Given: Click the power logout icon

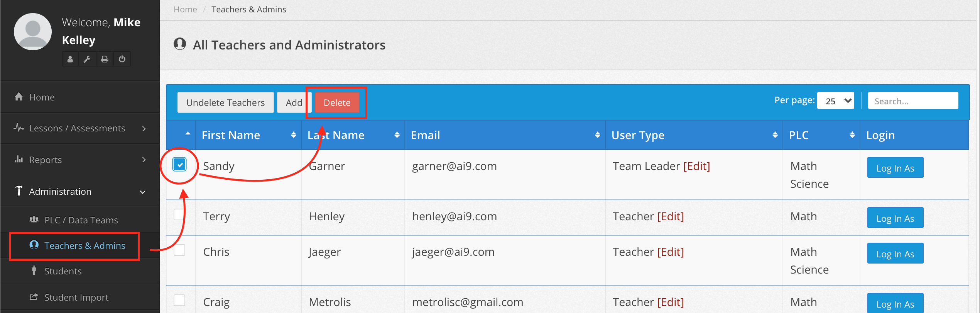Looking at the screenshot, I should coord(122,59).
